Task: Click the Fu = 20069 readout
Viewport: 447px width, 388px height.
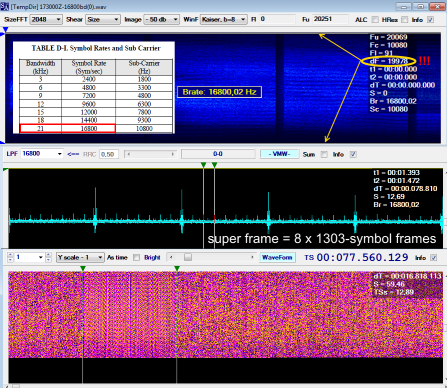Action: [x=388, y=37]
